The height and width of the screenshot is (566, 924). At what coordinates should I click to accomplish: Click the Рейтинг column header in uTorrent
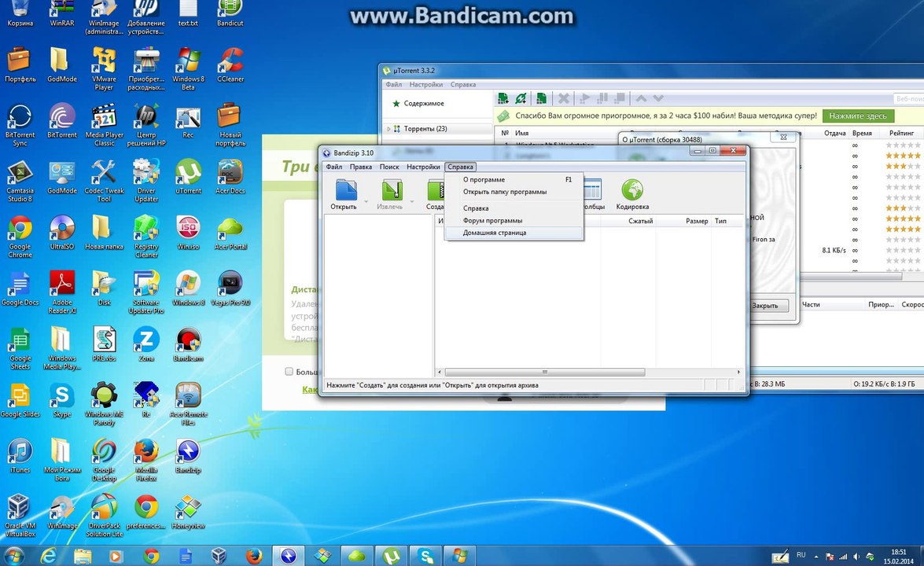coord(902,133)
